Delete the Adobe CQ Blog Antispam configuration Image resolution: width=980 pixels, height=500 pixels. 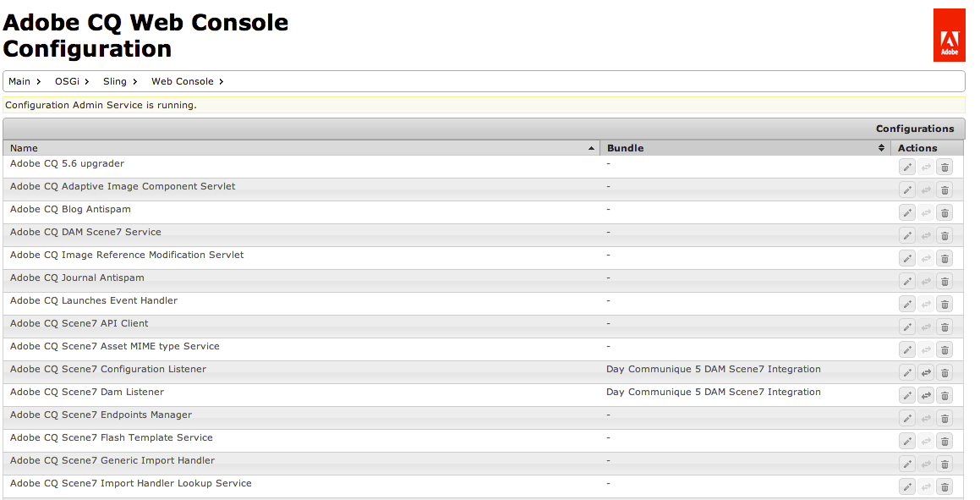pos(944,212)
